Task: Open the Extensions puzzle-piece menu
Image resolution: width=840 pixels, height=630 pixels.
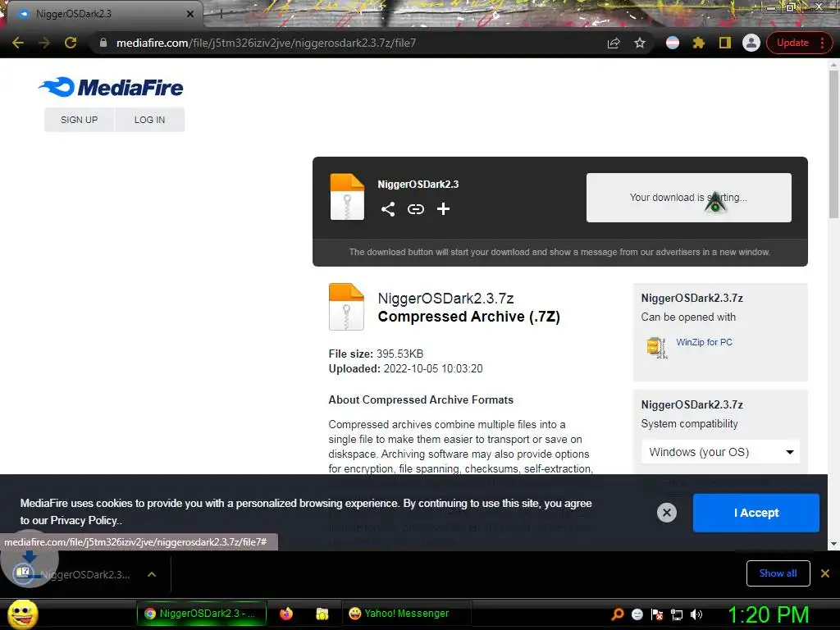Action: point(699,43)
